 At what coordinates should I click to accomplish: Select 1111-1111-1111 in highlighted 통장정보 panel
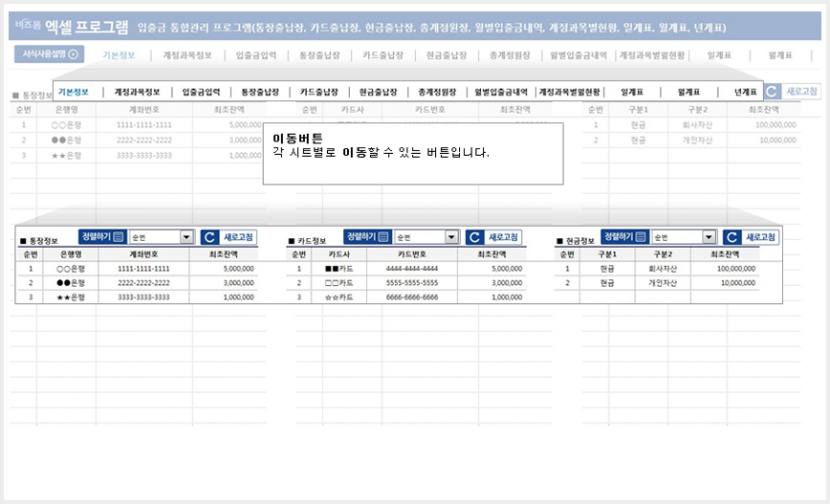pyautogui.click(x=144, y=269)
